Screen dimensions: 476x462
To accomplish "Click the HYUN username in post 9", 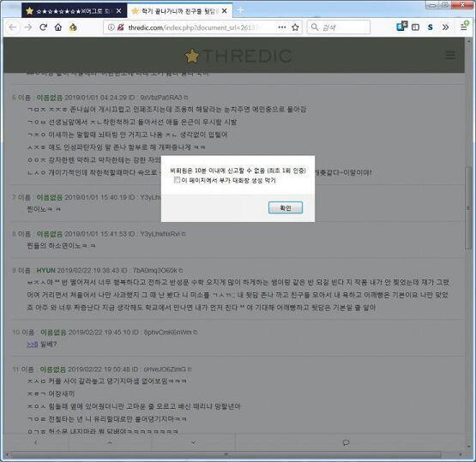I will [45, 270].
